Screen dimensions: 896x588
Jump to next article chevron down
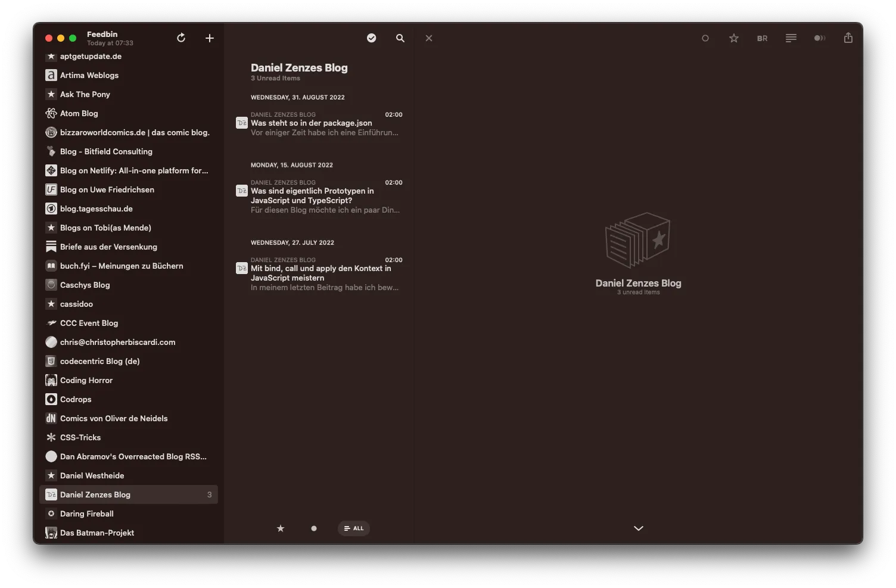tap(639, 528)
